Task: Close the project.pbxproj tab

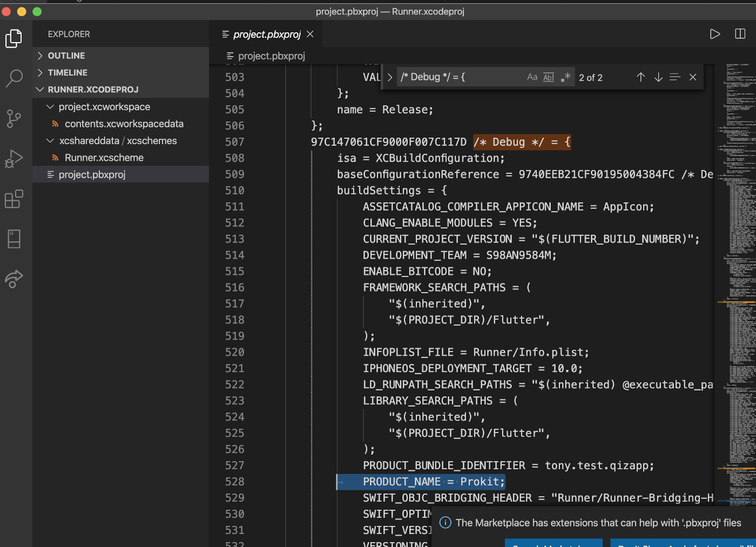Action: click(310, 34)
